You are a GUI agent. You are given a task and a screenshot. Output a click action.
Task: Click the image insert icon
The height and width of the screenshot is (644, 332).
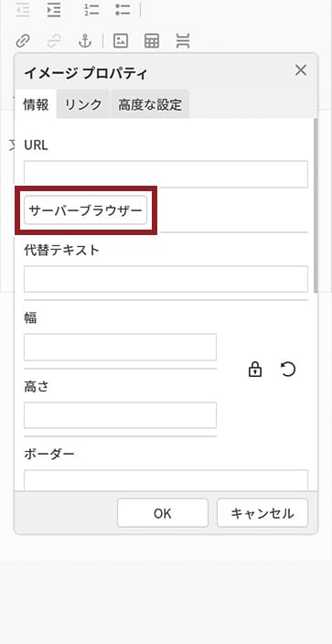121,41
